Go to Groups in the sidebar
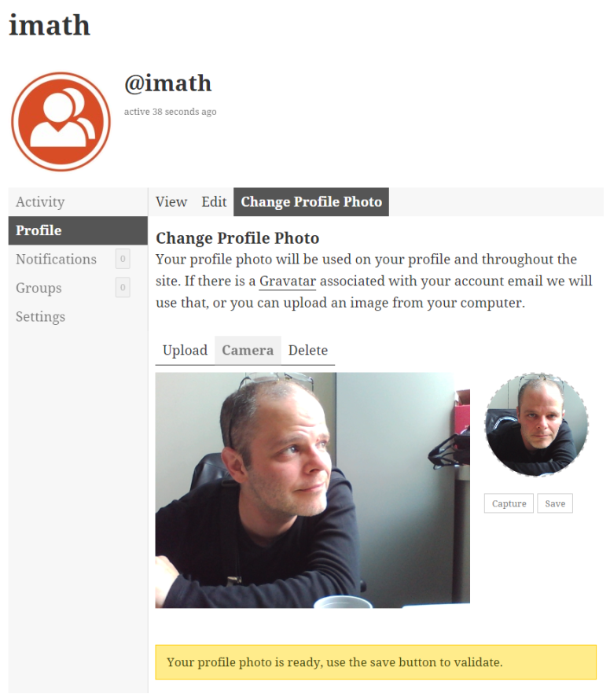610x700 pixels. (37, 288)
